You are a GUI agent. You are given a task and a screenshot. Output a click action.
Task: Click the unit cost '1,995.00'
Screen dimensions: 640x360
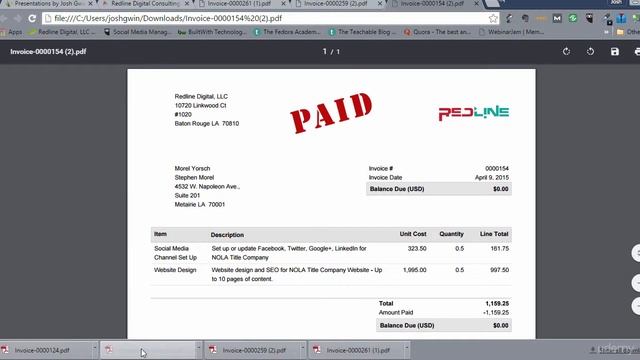pos(414,270)
